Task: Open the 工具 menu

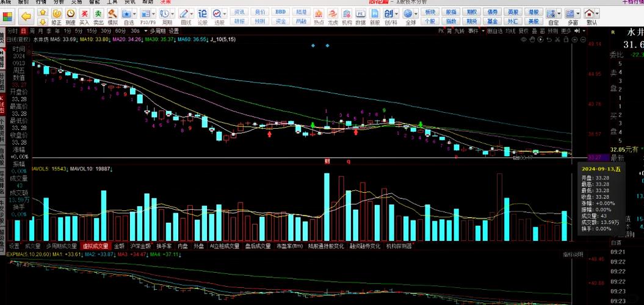Action: (112, 2)
